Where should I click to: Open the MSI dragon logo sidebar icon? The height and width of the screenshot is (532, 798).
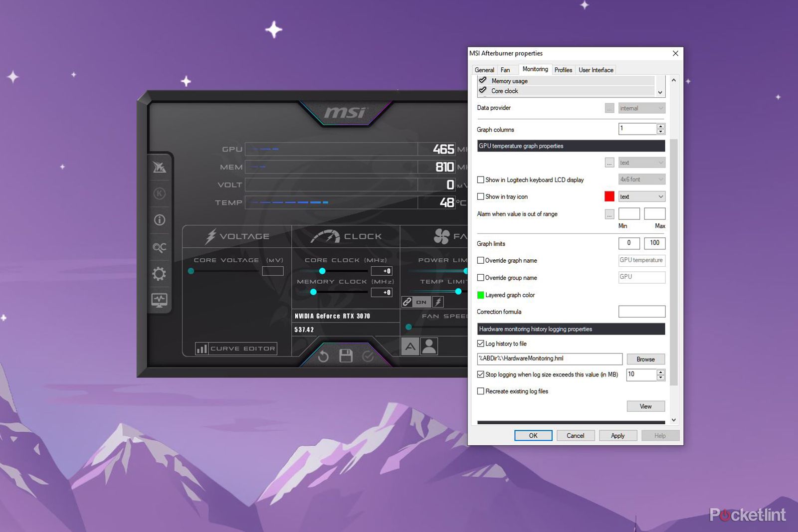[160, 167]
